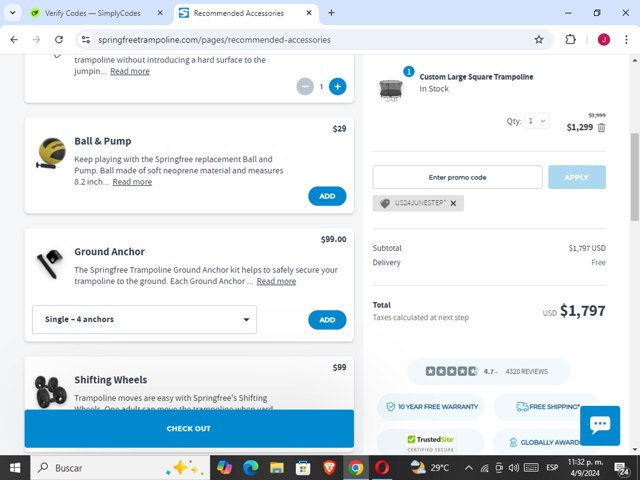640x480 pixels.
Task: Open the Windows Start menu
Action: click(x=15, y=468)
